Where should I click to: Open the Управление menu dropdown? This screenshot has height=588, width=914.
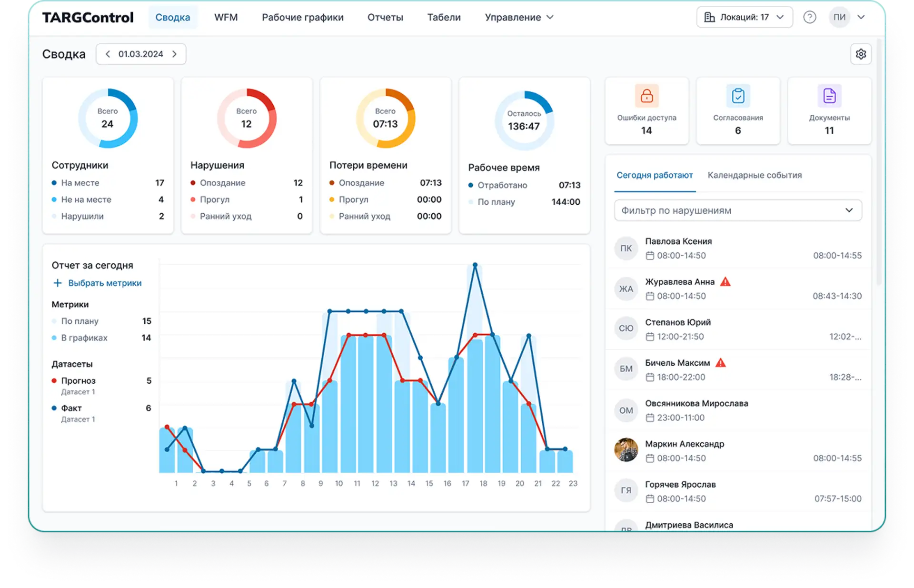[x=519, y=17]
